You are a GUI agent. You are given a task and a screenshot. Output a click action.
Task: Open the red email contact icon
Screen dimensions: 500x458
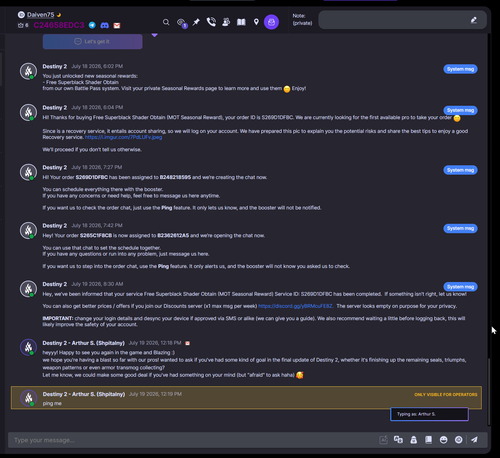pyautogui.click(x=117, y=26)
